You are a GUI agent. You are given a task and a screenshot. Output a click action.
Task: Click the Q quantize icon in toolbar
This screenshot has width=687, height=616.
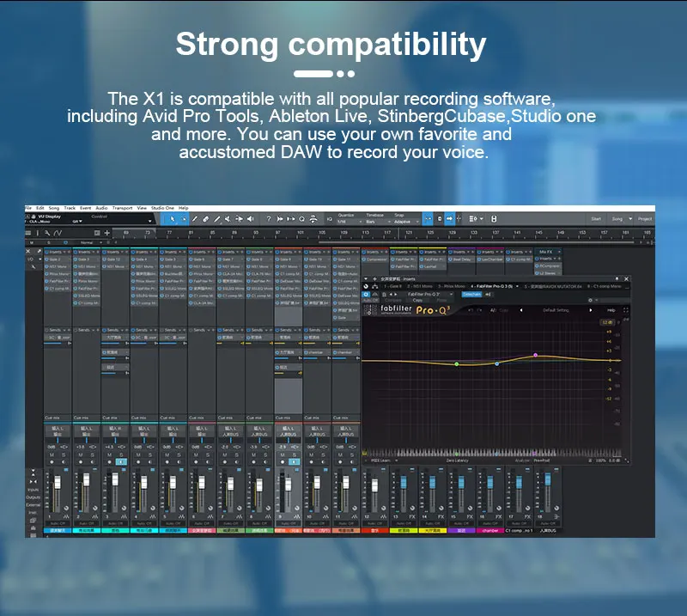(302, 219)
